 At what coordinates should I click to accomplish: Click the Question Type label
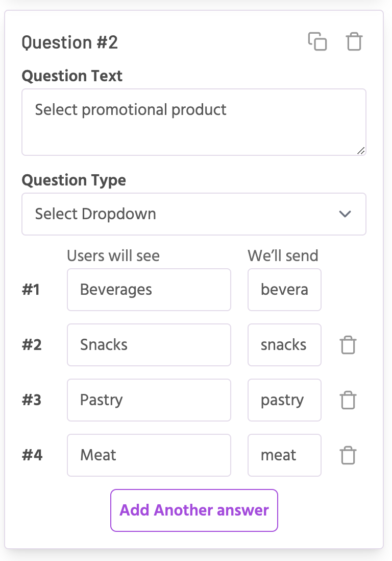(x=74, y=180)
